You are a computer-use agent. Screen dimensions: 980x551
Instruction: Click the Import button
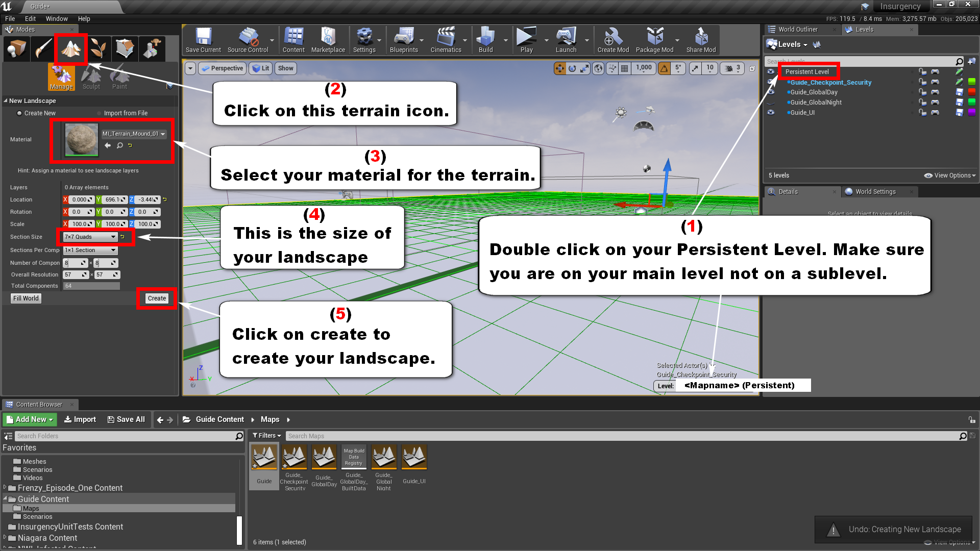pos(80,419)
